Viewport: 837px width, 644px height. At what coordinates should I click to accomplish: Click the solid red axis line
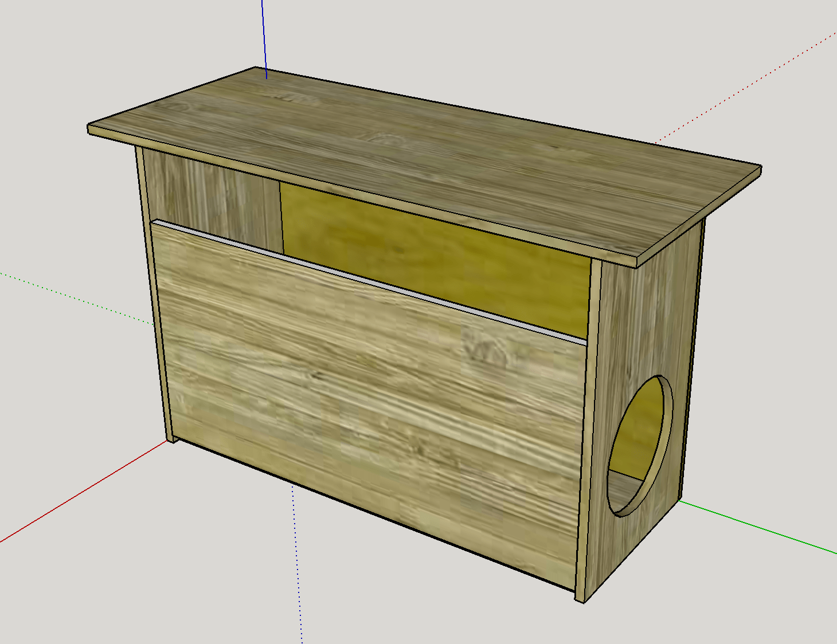tap(83, 492)
